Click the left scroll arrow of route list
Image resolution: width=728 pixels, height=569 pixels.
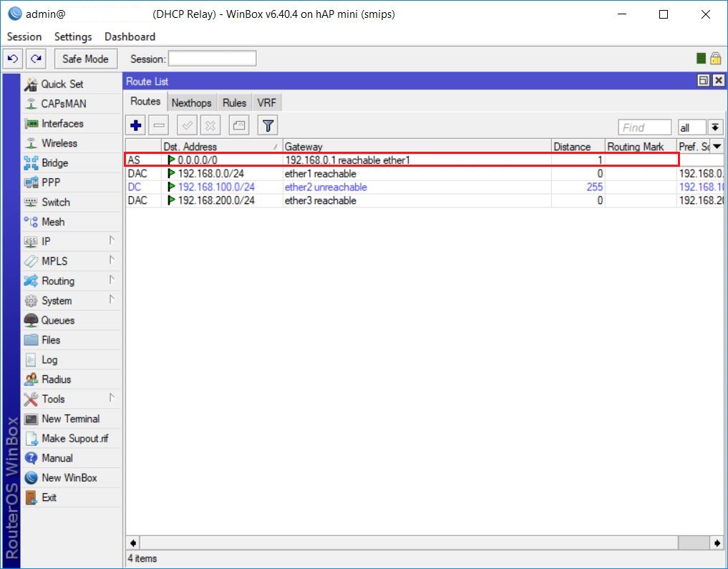pyautogui.click(x=132, y=543)
